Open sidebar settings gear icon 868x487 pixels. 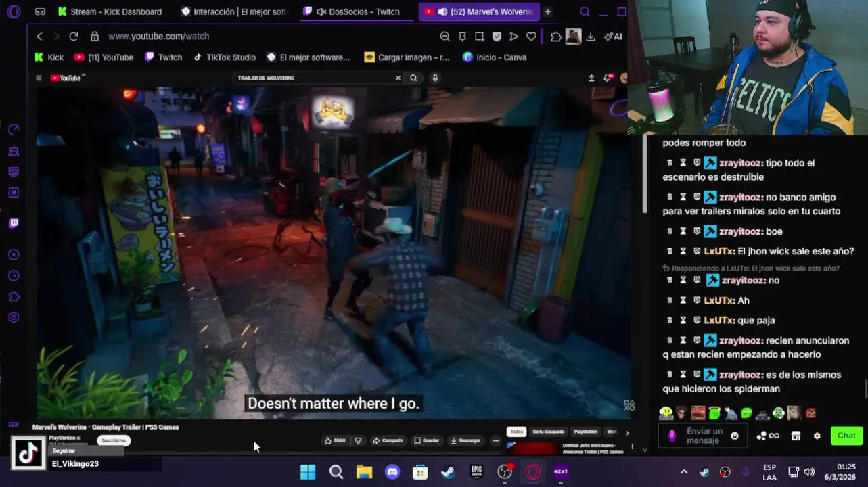(14, 317)
